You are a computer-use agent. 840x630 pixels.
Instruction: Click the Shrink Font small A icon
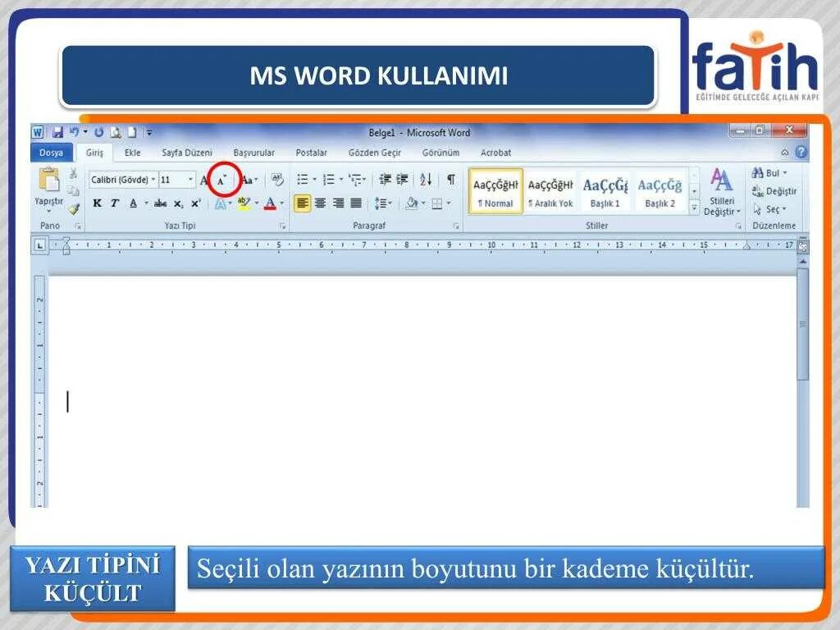click(221, 180)
